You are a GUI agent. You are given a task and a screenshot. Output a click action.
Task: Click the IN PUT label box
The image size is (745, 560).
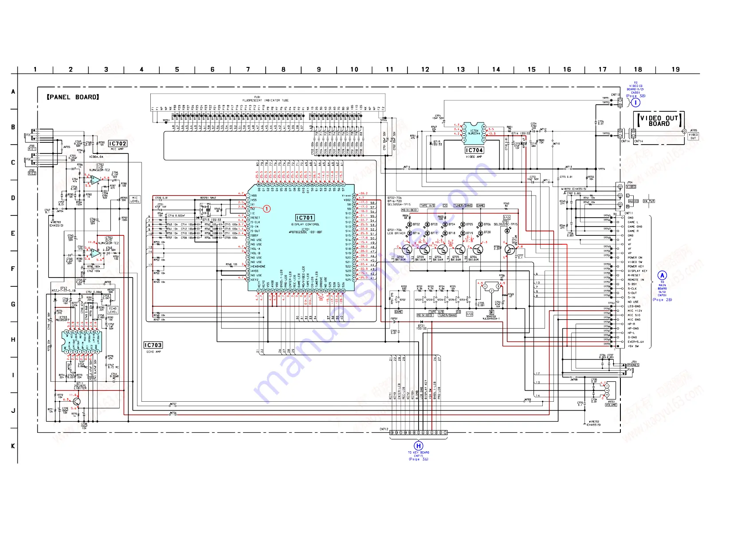tap(649, 201)
